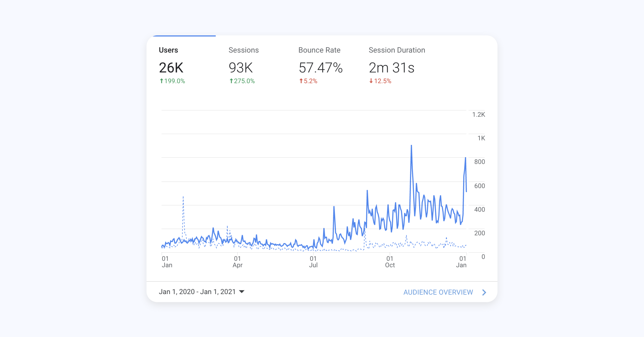Screen dimensions: 644x337
Task: Click the 26K users value
Action: pyautogui.click(x=171, y=68)
